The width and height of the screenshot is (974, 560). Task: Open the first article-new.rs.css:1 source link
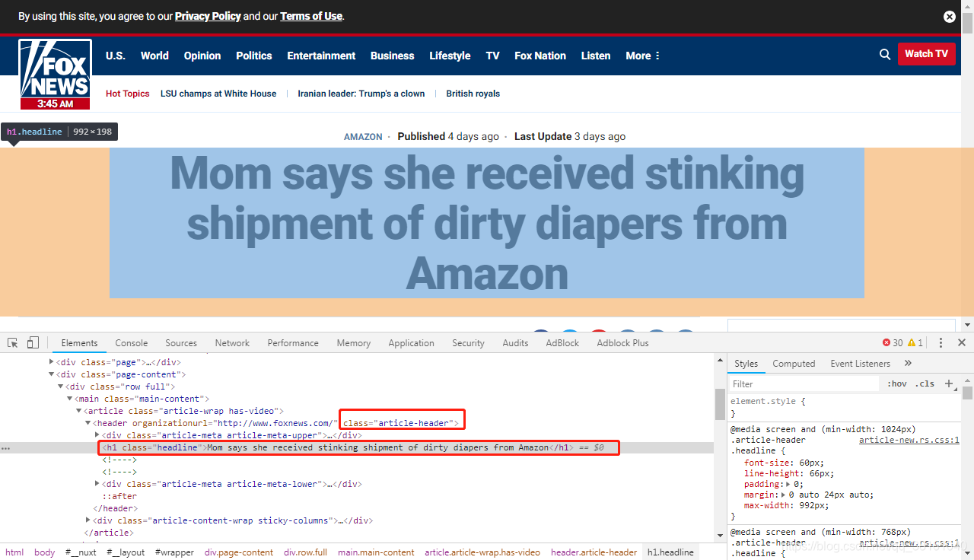point(909,441)
